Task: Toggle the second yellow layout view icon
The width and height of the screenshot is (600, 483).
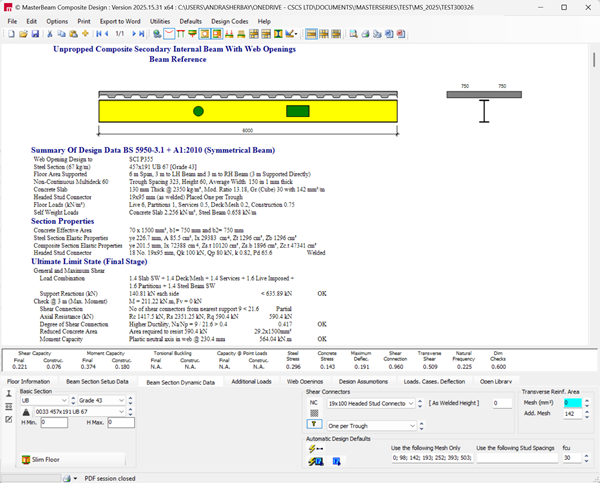Action: click(x=324, y=34)
